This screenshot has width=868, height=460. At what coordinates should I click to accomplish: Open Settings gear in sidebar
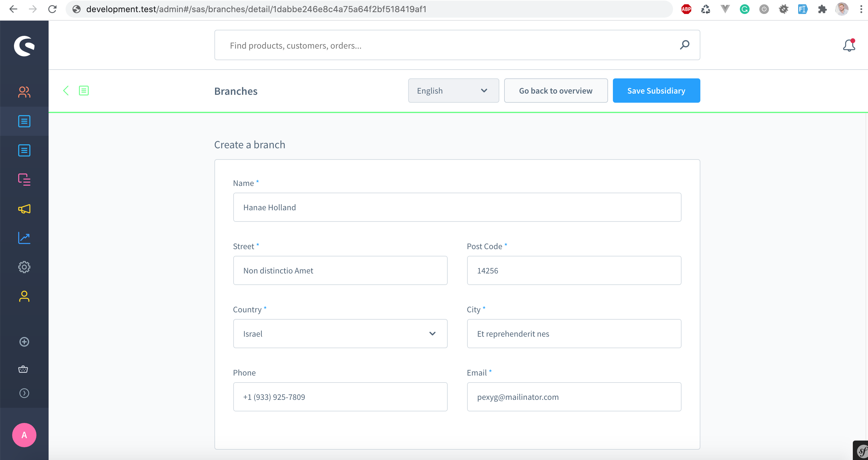(x=24, y=267)
